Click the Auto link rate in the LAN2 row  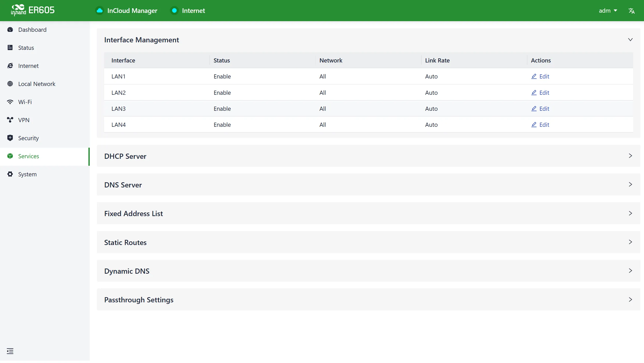point(431,93)
